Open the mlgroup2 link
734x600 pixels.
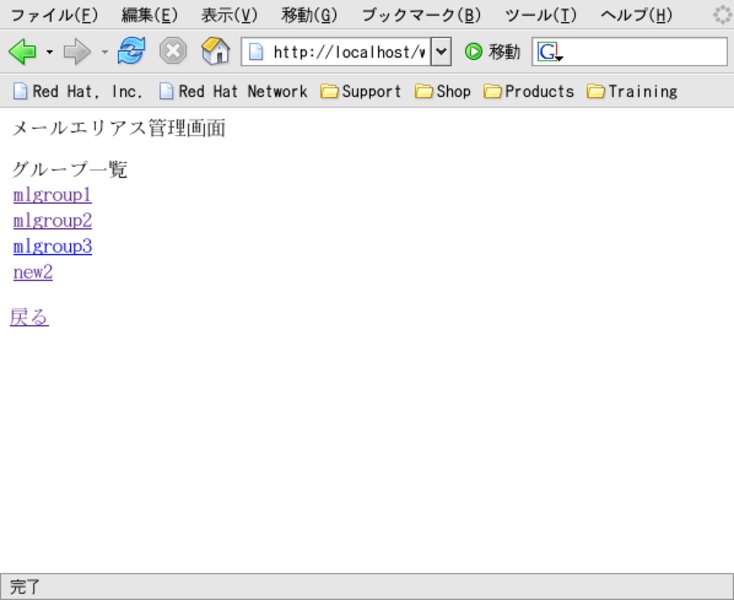click(52, 221)
